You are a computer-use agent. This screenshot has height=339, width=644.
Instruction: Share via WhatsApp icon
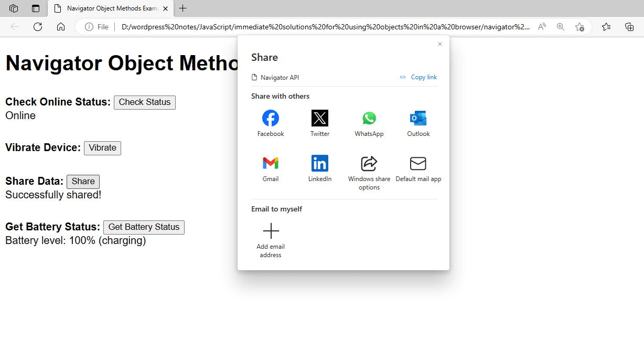pyautogui.click(x=369, y=118)
